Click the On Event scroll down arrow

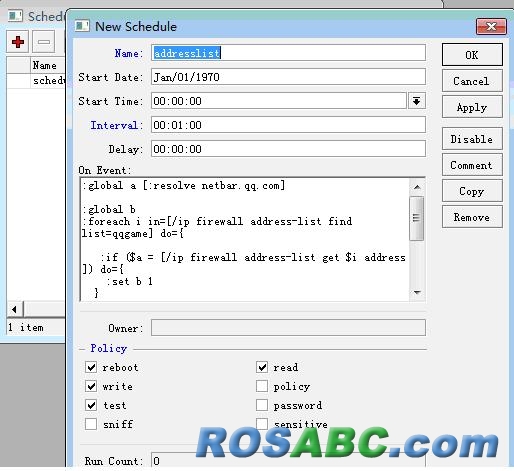[x=417, y=293]
